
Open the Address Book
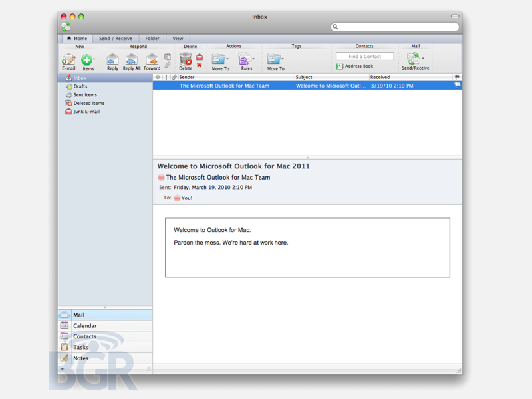(x=354, y=66)
